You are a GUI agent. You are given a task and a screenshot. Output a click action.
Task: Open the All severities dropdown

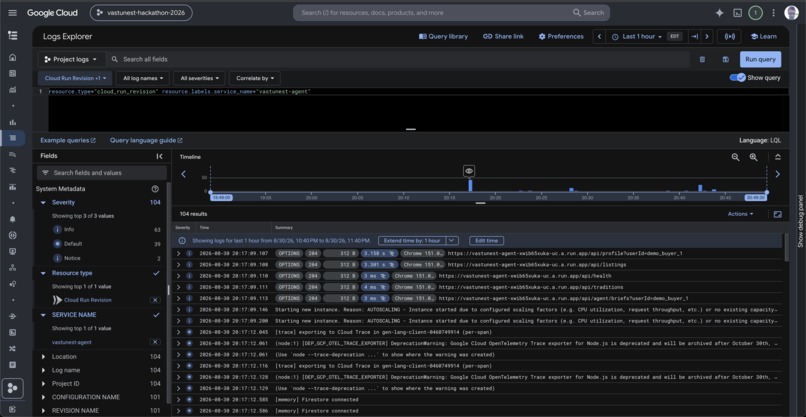[199, 78]
